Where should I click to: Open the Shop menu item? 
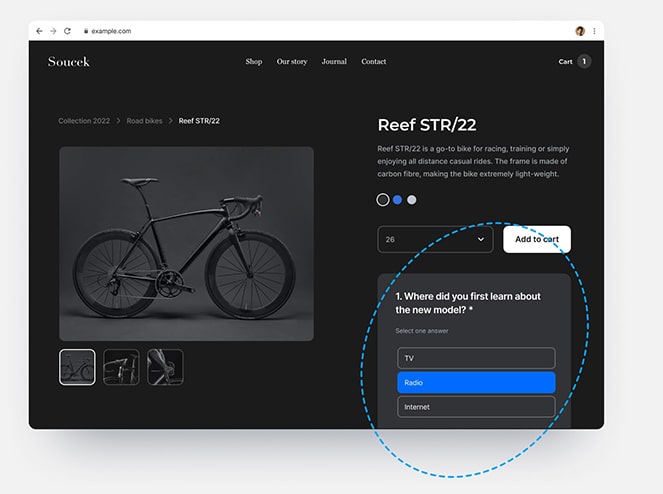click(254, 62)
